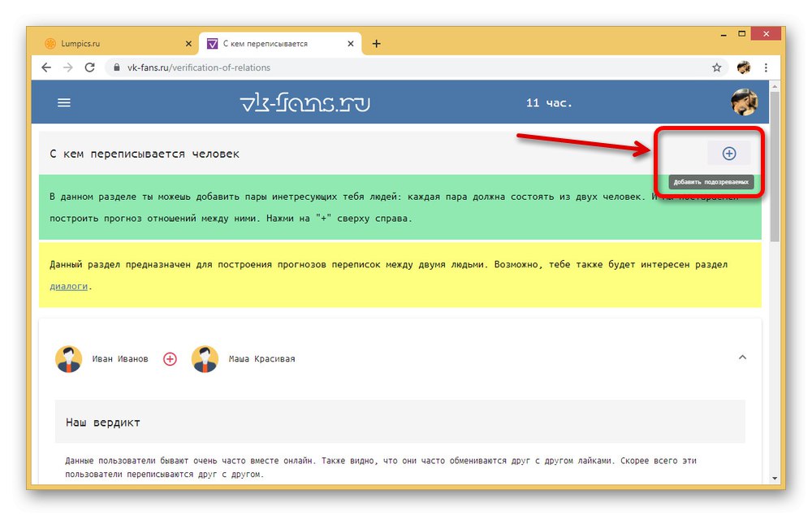Image resolution: width=812 pixels, height=516 pixels.
Task: Click the scrollbar up arrow
Action: pyautogui.click(x=774, y=86)
